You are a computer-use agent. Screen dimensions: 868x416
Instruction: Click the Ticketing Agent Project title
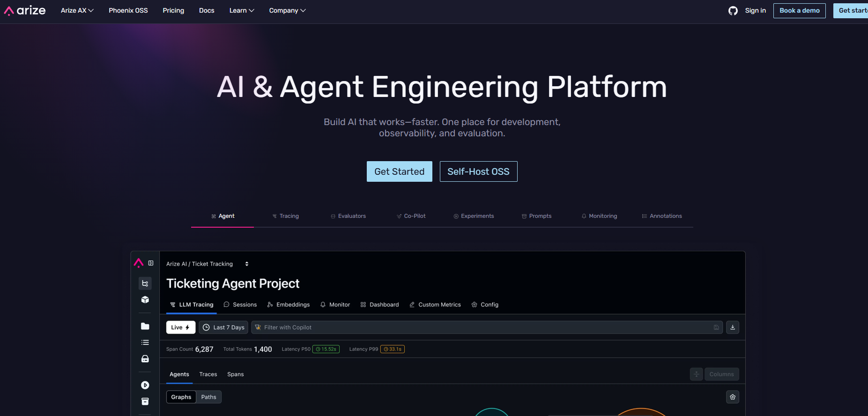(233, 283)
